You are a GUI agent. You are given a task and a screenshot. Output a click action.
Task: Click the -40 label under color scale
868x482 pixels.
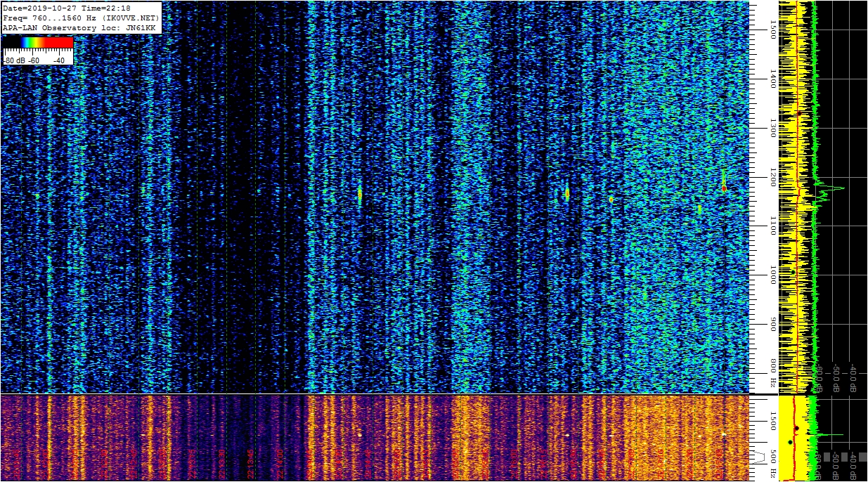pos(59,60)
